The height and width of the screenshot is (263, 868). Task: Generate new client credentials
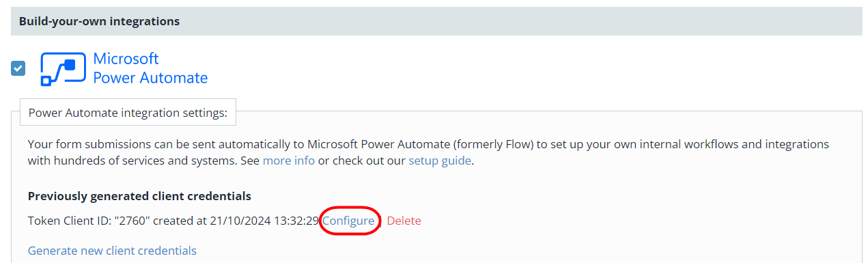112,251
